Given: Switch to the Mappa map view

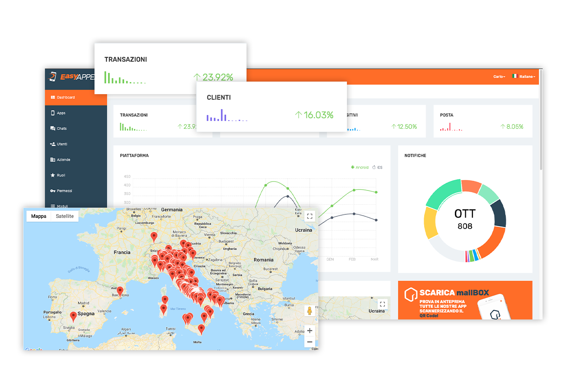Looking at the screenshot, I should (39, 216).
